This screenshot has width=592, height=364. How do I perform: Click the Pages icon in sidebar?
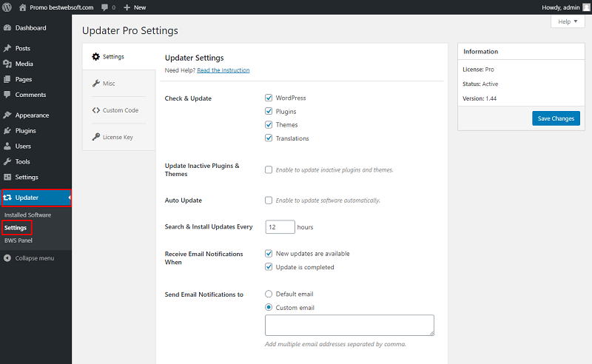click(x=7, y=79)
